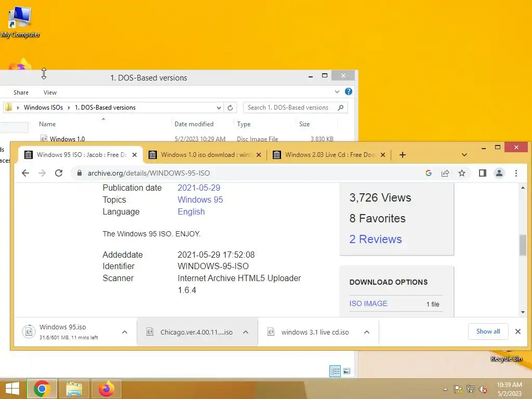Open the Windows Start button
This screenshot has width=532, height=399.
coord(12,389)
